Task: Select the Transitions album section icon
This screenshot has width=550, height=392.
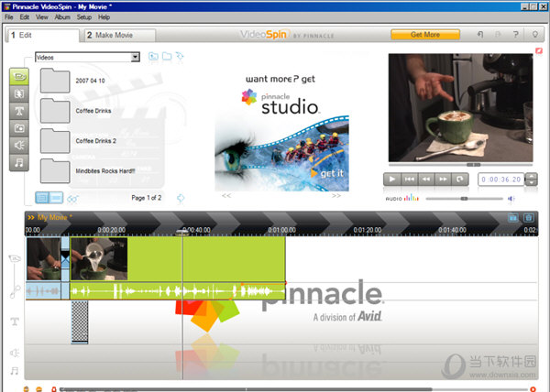Action: point(19,94)
